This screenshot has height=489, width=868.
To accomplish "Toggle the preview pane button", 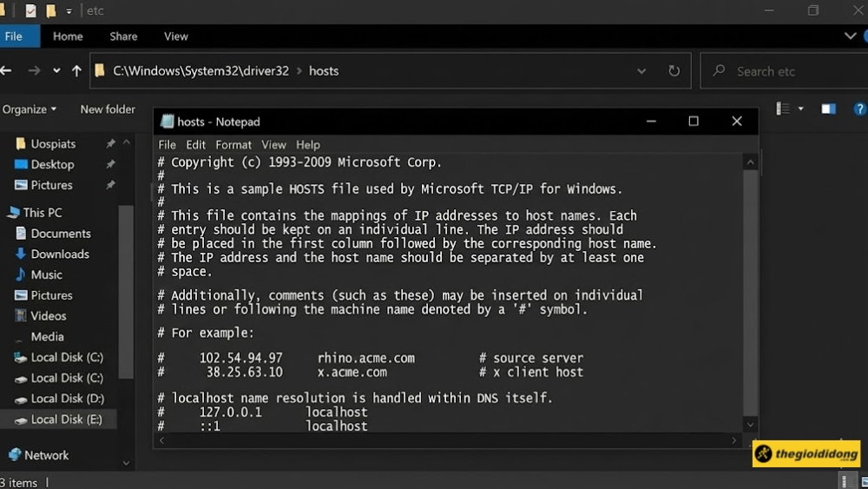I will (828, 109).
